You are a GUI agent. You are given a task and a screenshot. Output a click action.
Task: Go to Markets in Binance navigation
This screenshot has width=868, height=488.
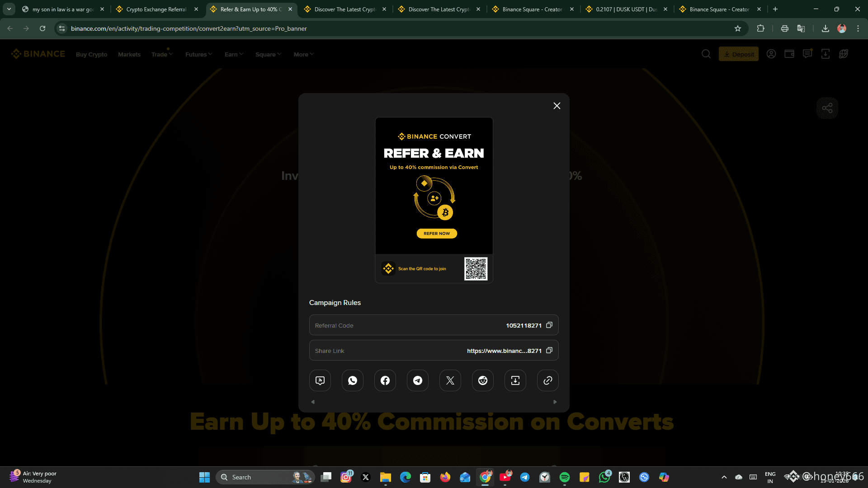[x=129, y=54]
